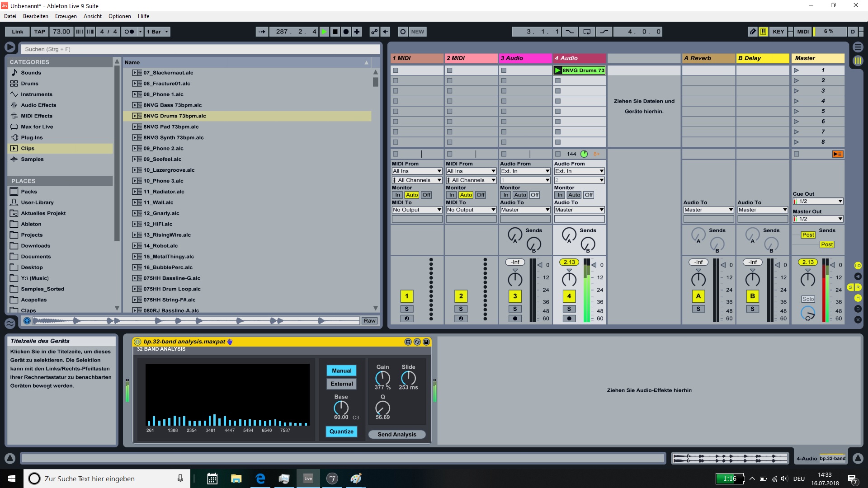868x488 pixels.
Task: Click the Session Record circle button
Action: [403, 32]
